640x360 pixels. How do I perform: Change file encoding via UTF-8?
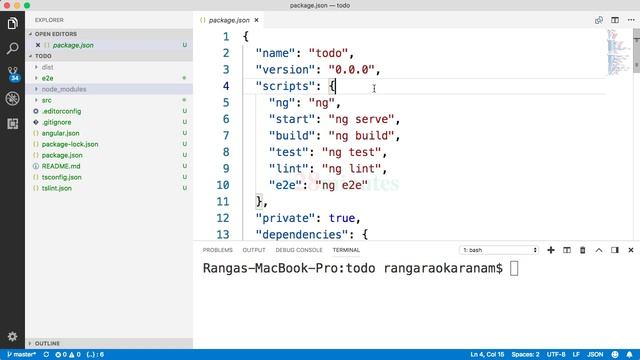click(556, 354)
